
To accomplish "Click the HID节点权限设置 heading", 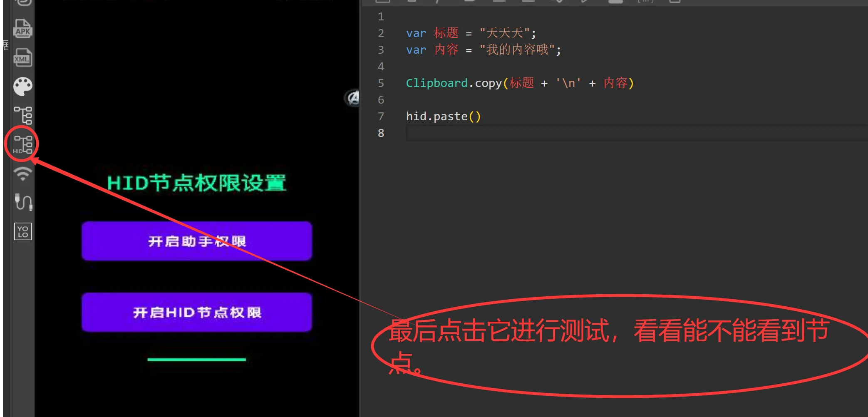I will [x=196, y=183].
